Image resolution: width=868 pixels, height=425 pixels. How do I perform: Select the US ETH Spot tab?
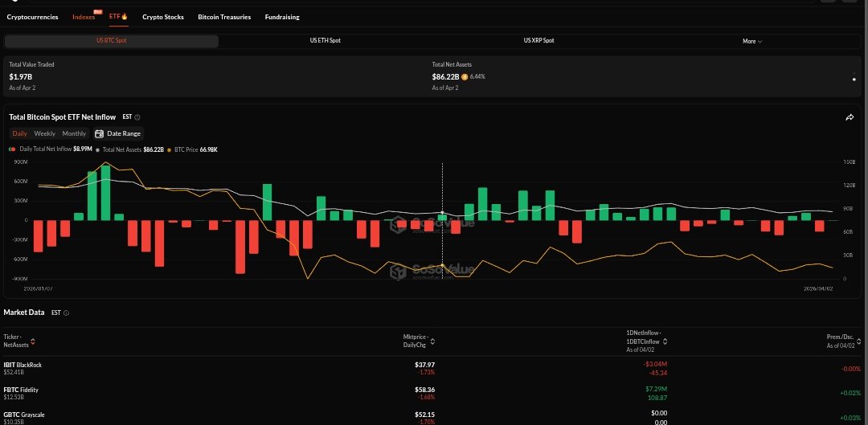325,40
